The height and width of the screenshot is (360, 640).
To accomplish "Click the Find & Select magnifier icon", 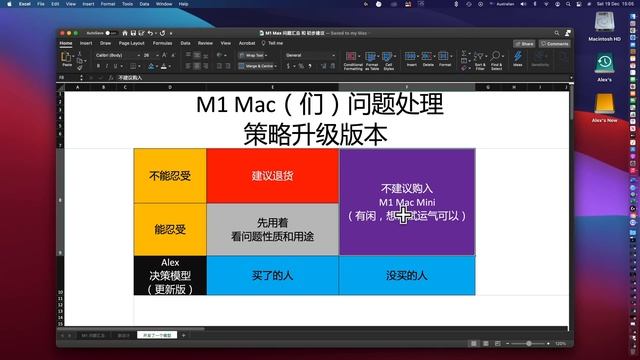I will pos(496,56).
